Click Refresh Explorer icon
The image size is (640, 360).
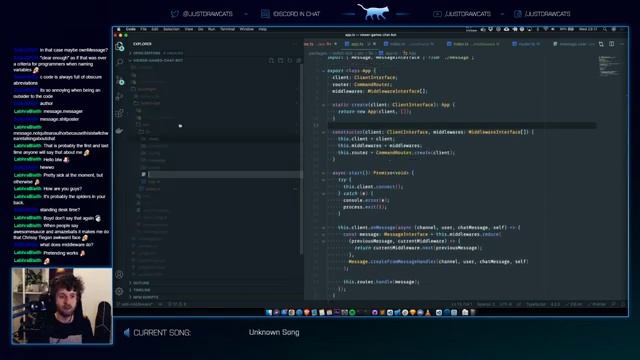290,60
